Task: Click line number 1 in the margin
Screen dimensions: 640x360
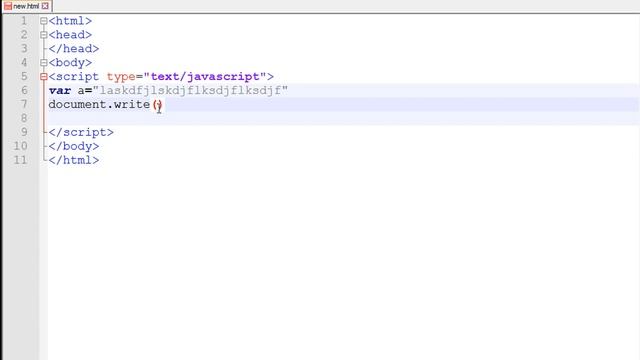Action: click(x=24, y=21)
